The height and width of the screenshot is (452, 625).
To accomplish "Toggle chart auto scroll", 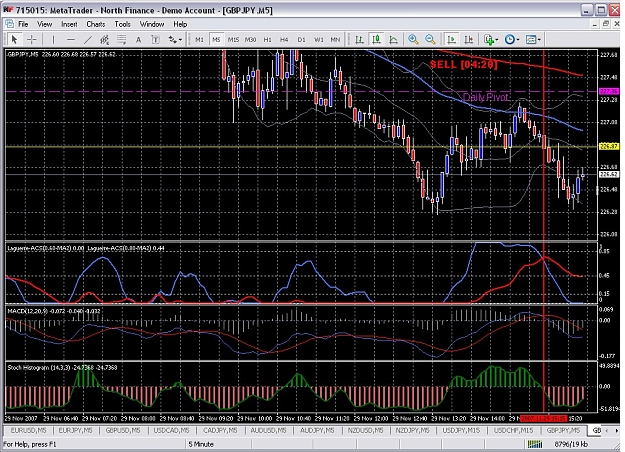I will pos(452,39).
